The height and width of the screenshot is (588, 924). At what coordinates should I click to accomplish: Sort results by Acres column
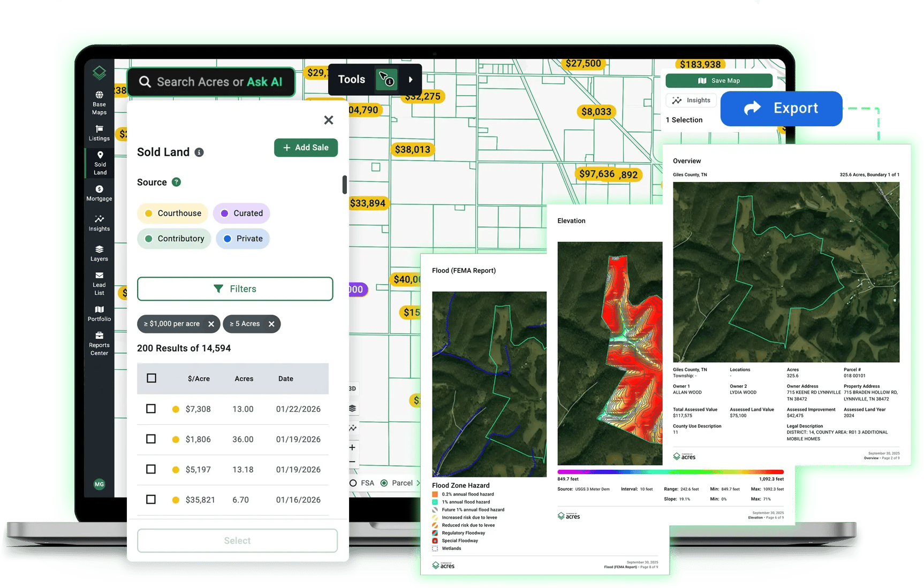pos(244,379)
